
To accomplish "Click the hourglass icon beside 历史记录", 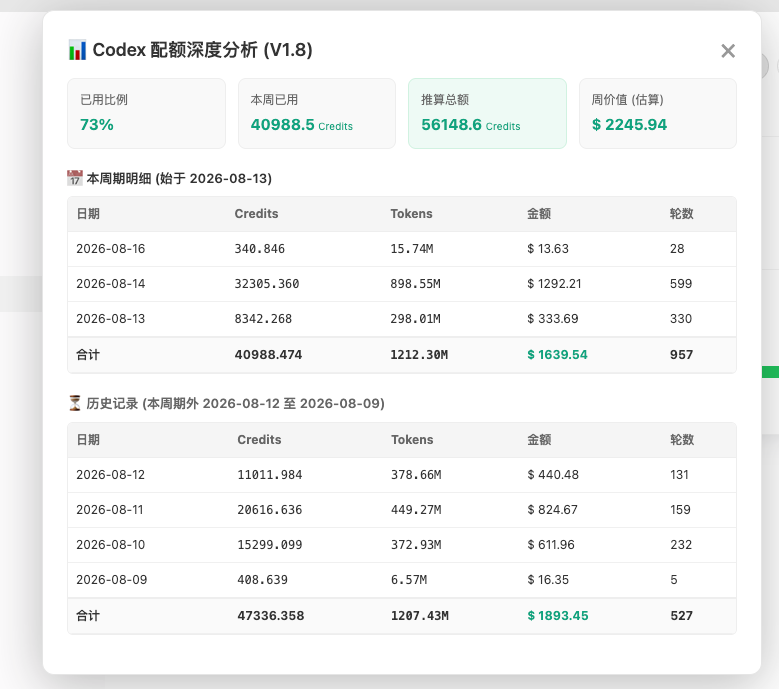I will pos(75,403).
